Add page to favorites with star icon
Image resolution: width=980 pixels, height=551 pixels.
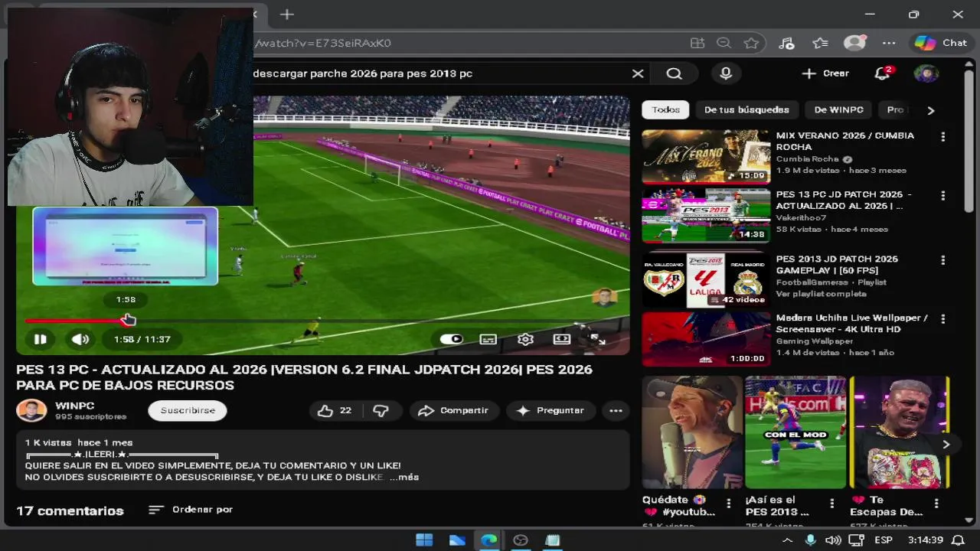tap(751, 44)
